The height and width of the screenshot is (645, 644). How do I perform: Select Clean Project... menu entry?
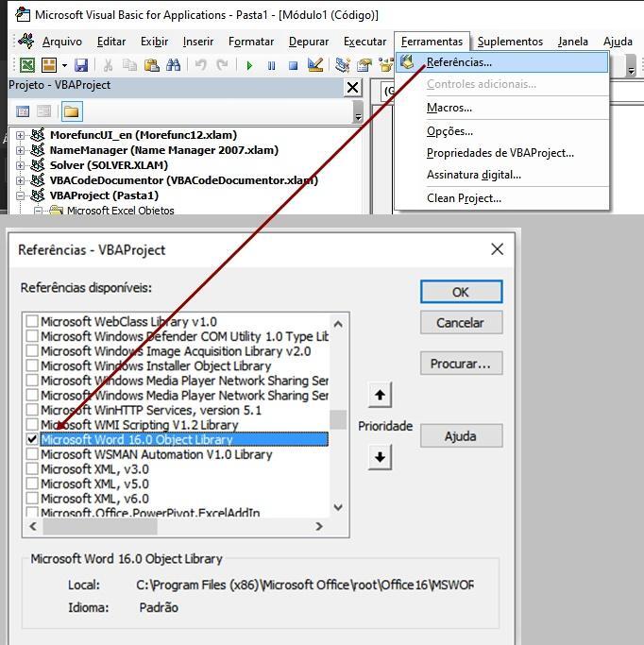[501, 198]
